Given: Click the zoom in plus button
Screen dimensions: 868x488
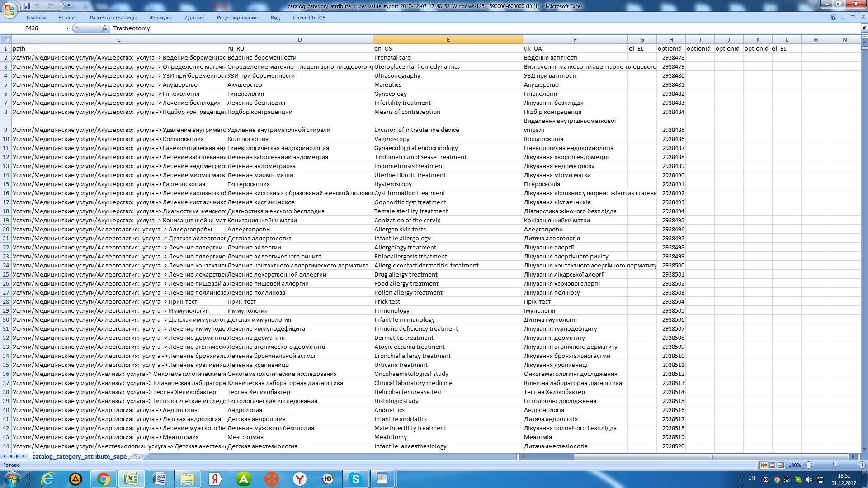Looking at the screenshot, I should [x=862, y=465].
